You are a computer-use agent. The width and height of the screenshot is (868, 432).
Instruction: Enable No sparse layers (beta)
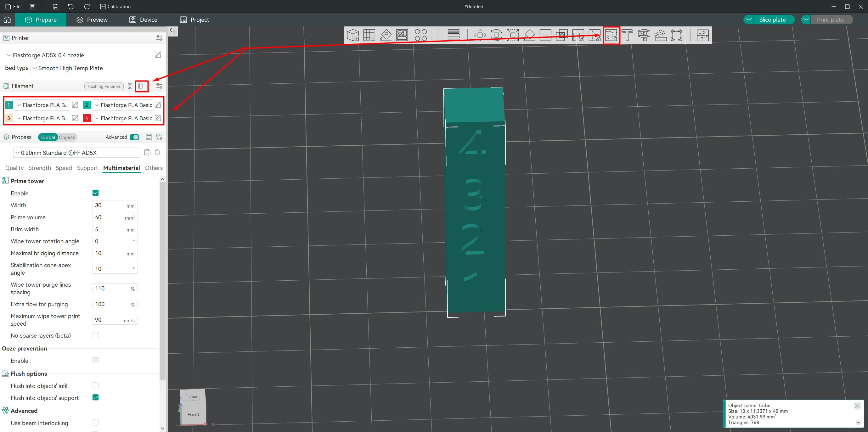coord(95,335)
